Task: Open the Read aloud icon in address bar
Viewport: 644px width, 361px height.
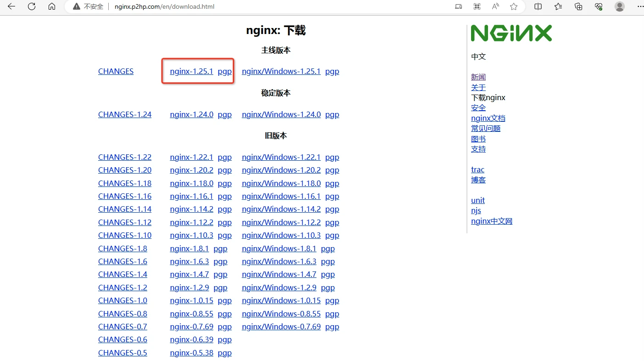Action: click(495, 6)
